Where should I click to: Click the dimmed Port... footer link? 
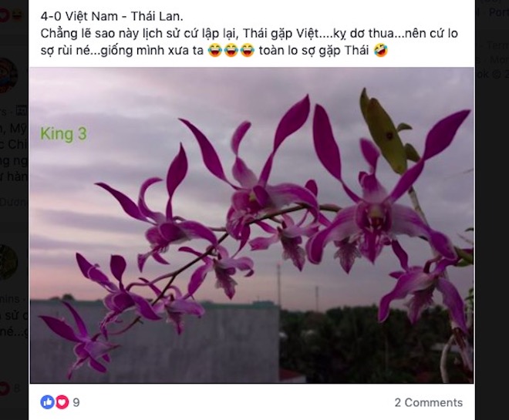[x=499, y=12]
